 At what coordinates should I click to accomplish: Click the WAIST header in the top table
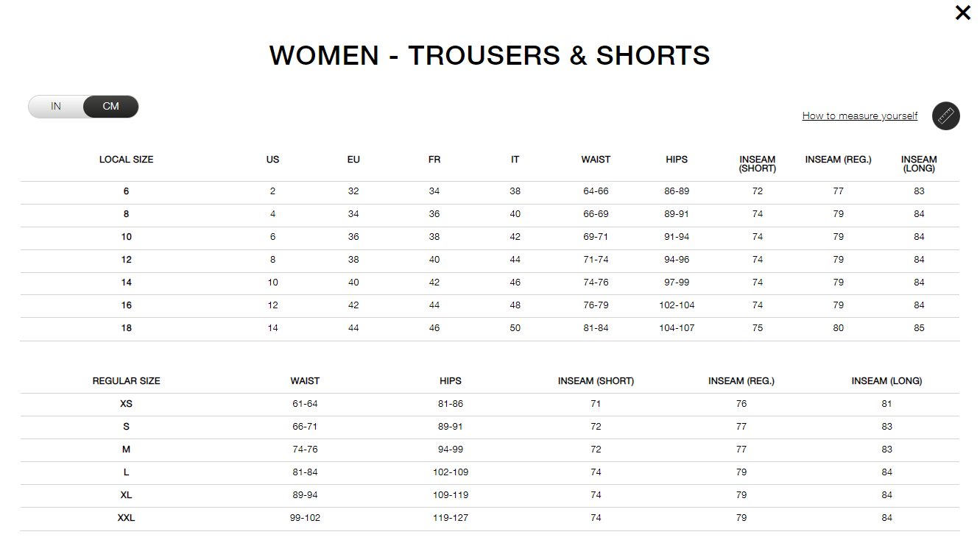pyautogui.click(x=596, y=160)
